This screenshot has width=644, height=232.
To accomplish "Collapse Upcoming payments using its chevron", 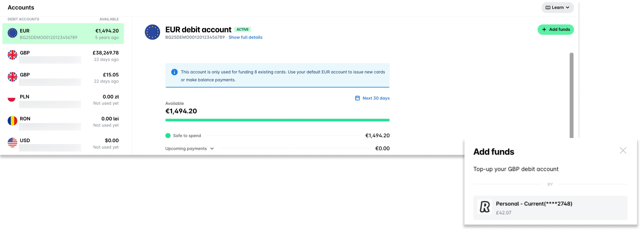I will tap(212, 148).
